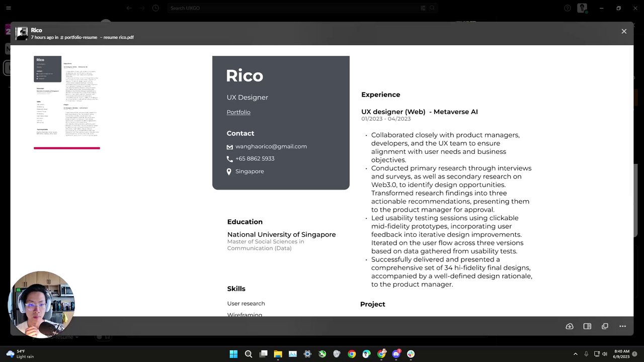Open the help icon in Slack window

568,8
